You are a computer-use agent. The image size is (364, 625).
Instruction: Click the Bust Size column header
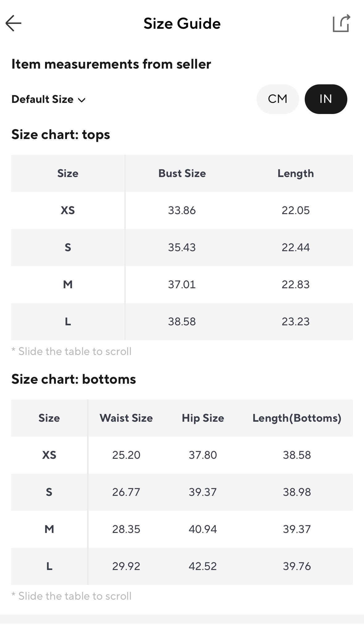coord(182,173)
